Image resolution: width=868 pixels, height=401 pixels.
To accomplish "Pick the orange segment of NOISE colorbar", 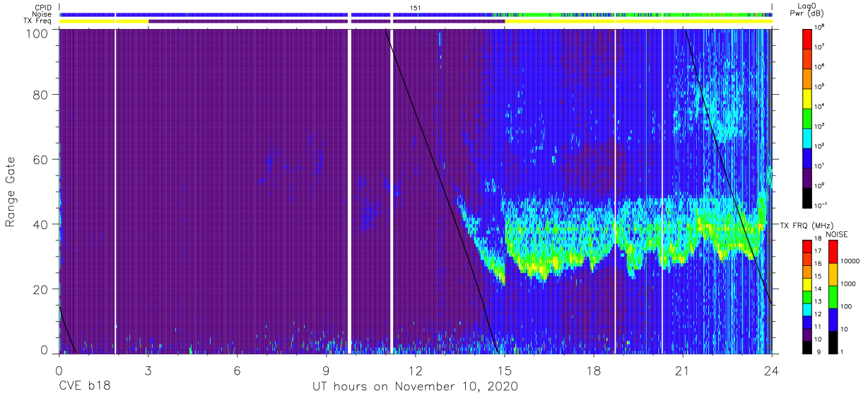I will tap(833, 274).
